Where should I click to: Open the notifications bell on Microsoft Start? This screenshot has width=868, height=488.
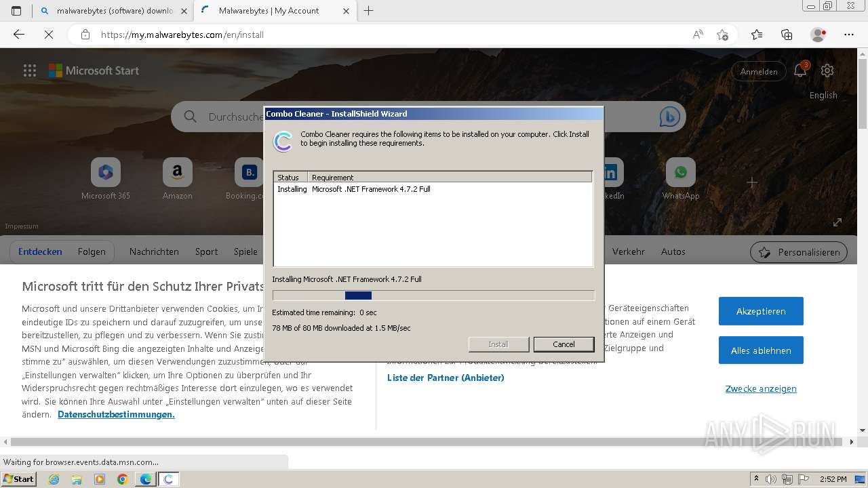click(x=800, y=70)
